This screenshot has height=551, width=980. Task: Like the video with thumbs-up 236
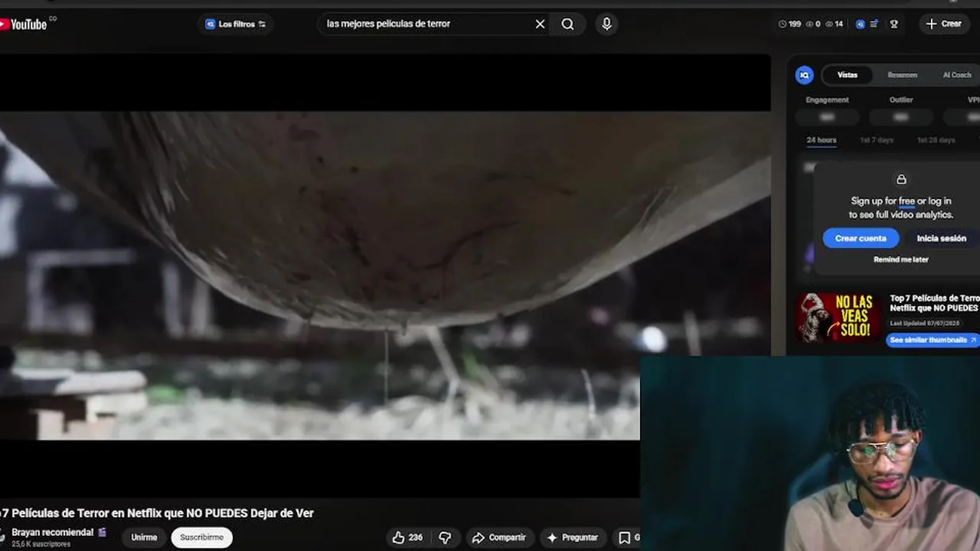(407, 537)
